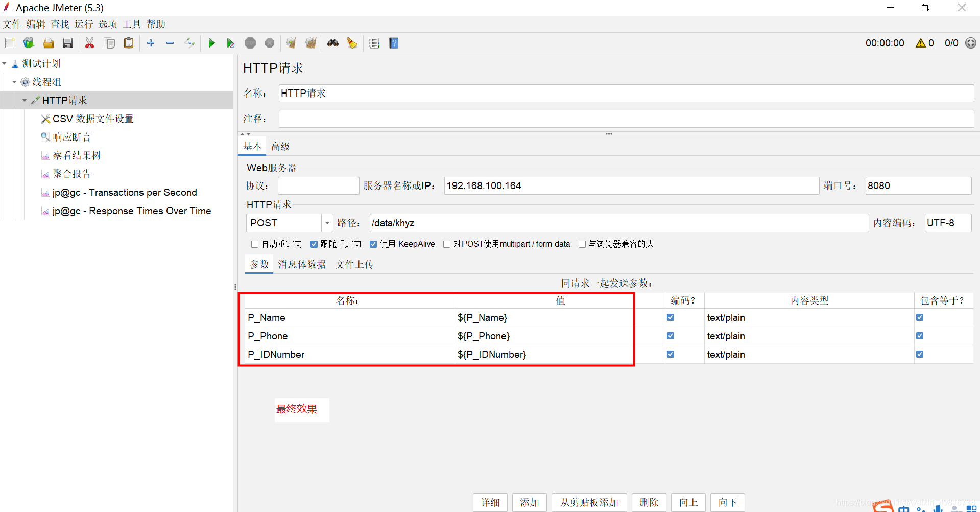This screenshot has height=512, width=980.
Task: Toggle 编码 checkbox for P_Phone row
Action: click(671, 336)
